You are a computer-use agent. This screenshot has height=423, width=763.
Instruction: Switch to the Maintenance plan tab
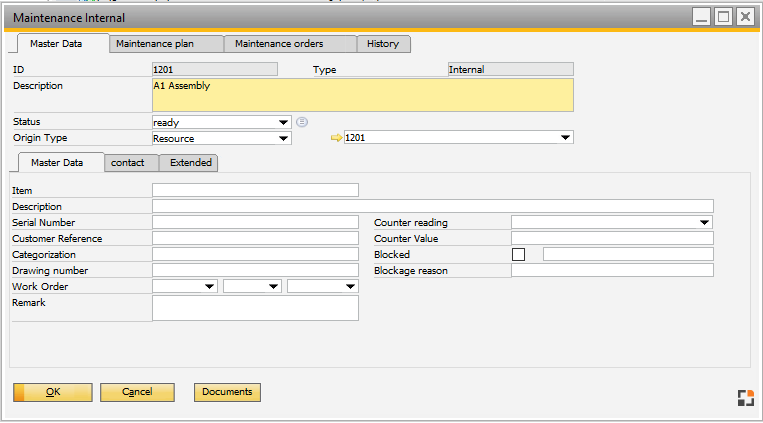167,44
